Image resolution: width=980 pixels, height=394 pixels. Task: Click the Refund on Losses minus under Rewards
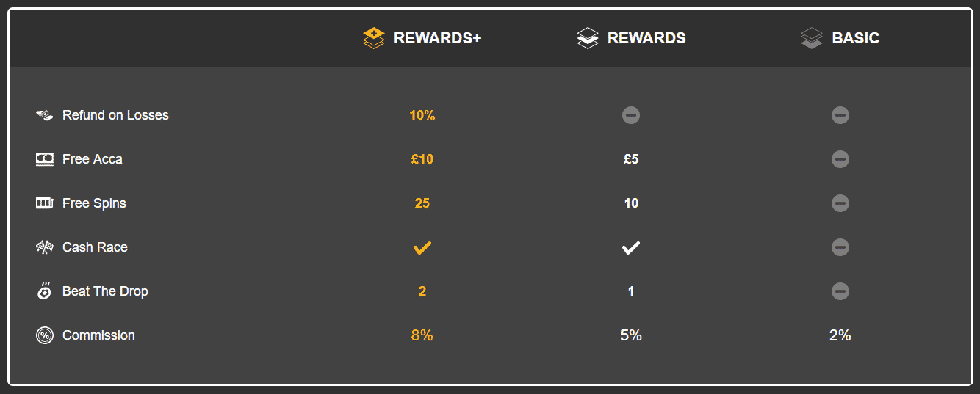coord(631,115)
